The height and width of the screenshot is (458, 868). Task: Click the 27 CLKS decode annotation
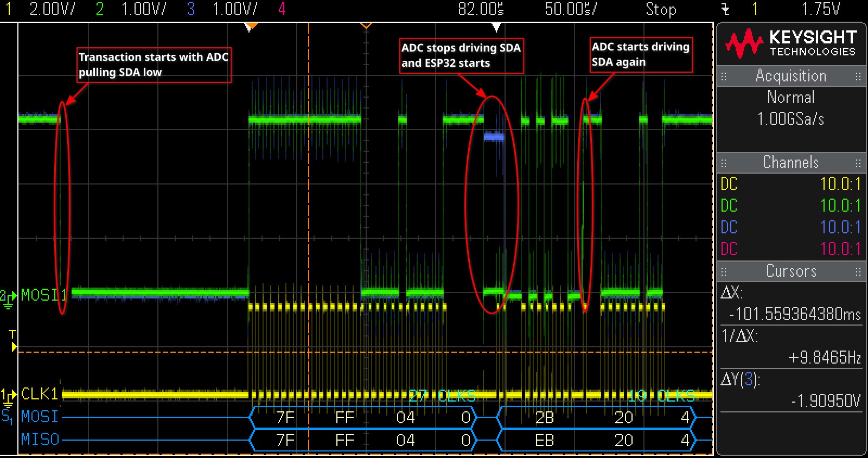tap(442, 396)
